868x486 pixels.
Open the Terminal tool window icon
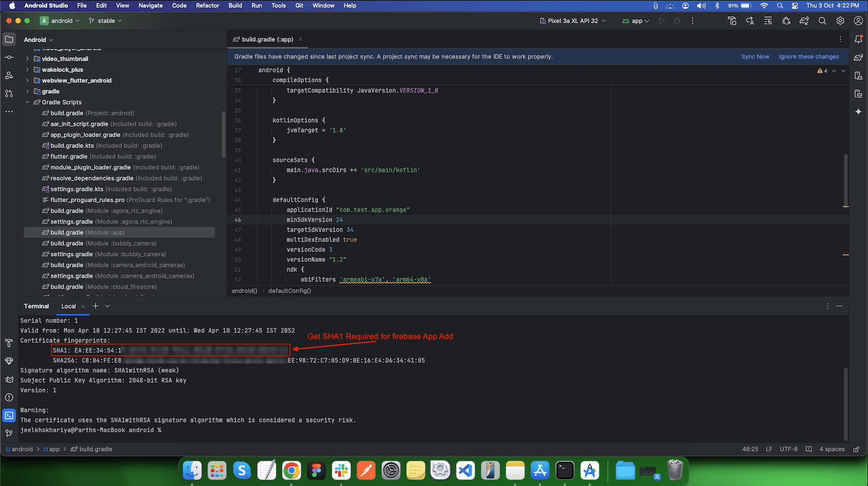click(x=9, y=416)
